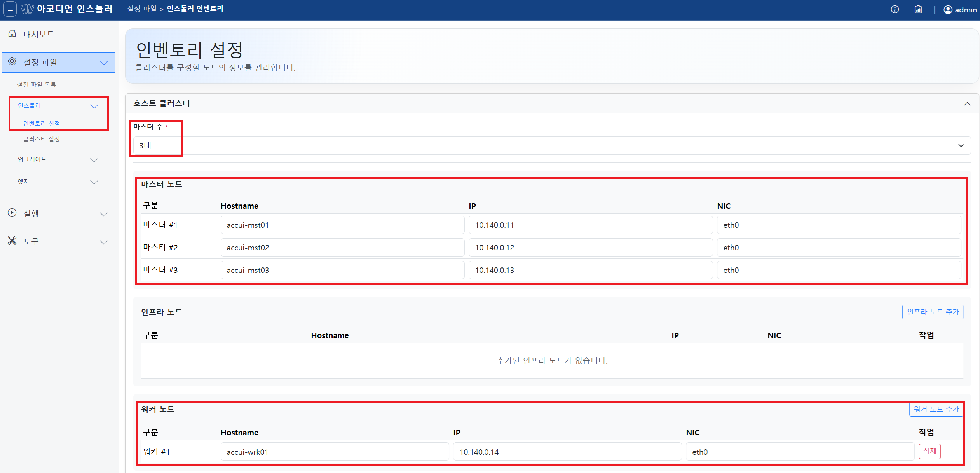Delete worker #1 with 삭제 button
This screenshot has width=980, height=473.
coord(929,451)
